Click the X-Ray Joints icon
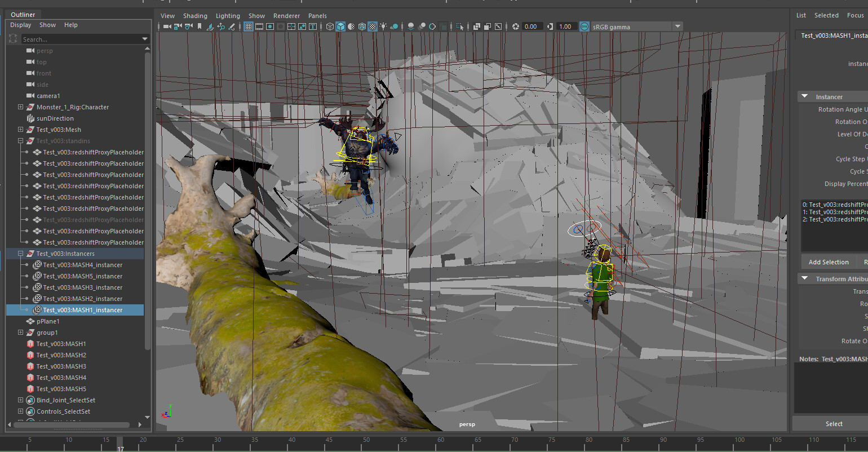Screen dimensions: 868x452 (498, 26)
